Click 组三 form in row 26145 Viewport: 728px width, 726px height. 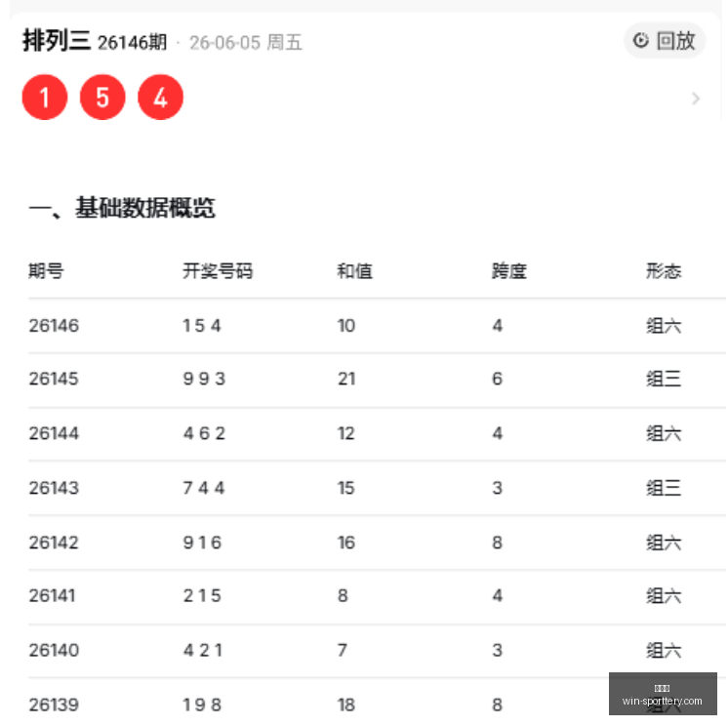664,379
